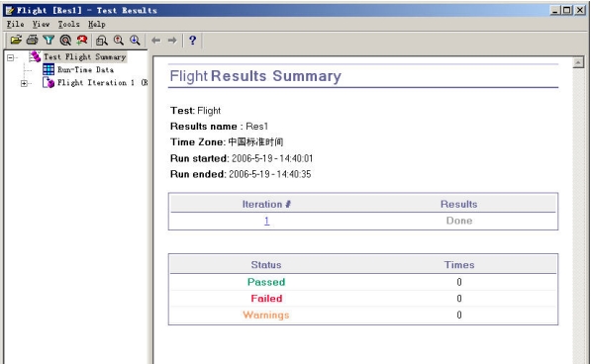Expand the Flight Iteration 1 node
The height and width of the screenshot is (364, 591).
pos(24,83)
